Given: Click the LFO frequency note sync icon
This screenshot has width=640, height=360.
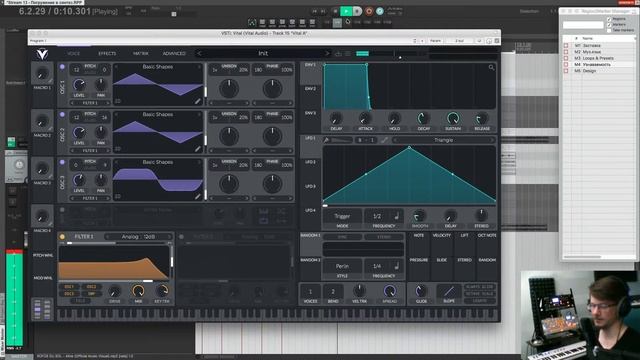Looking at the screenshot, I should 396,216.
